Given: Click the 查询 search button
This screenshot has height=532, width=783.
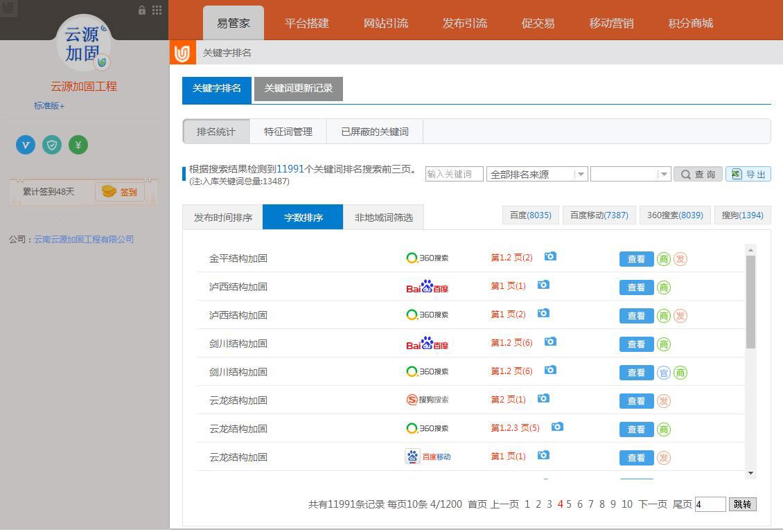Looking at the screenshot, I should pos(698,174).
